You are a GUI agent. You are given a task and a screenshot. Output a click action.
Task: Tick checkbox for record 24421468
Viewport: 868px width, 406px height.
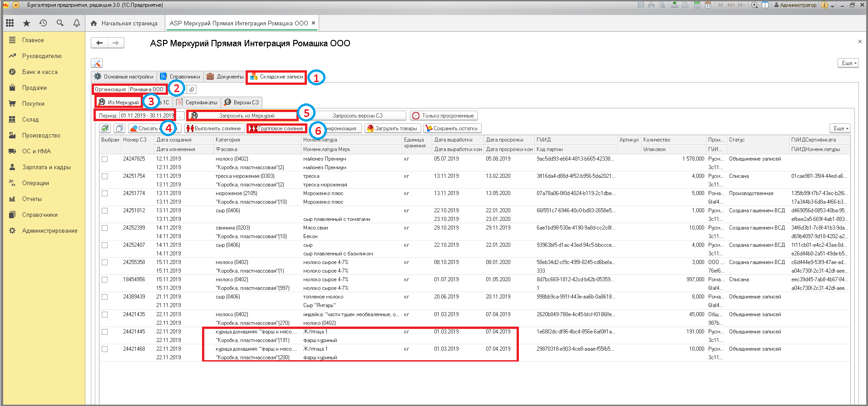(x=105, y=349)
